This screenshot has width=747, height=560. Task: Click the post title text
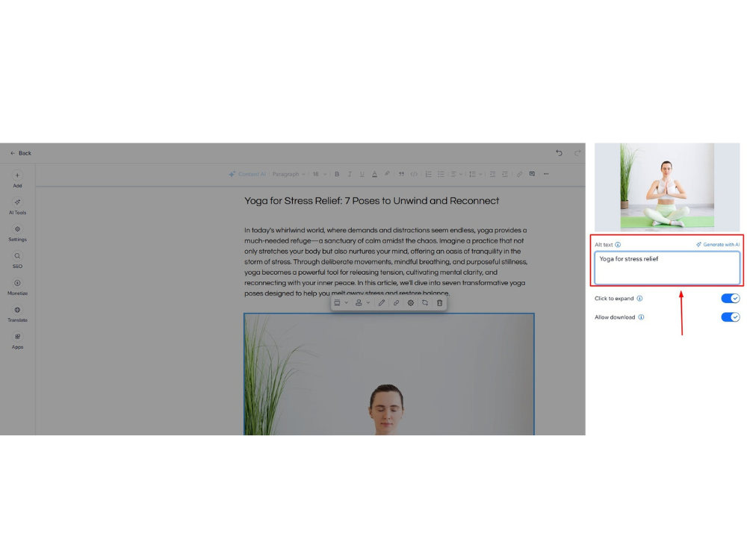(371, 201)
